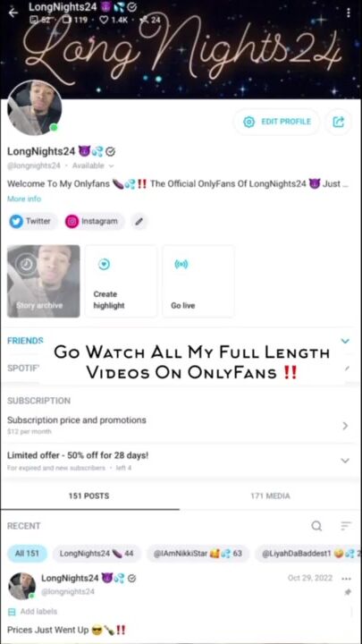Select the 151 Posts tab

[89, 496]
